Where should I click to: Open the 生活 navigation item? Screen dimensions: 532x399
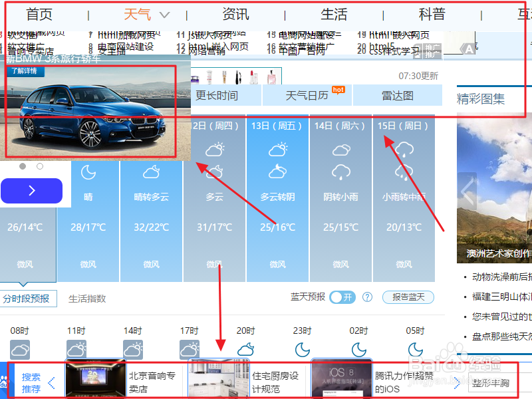[334, 15]
